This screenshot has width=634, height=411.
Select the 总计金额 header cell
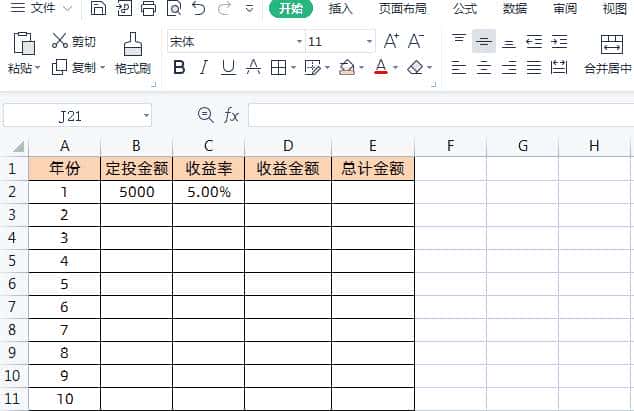(x=373, y=168)
